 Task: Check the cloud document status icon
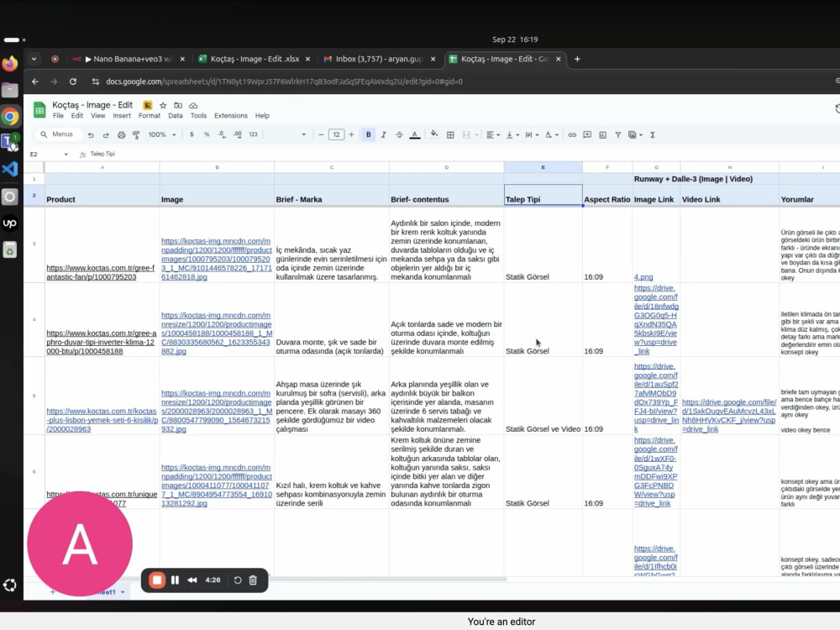[x=193, y=106]
